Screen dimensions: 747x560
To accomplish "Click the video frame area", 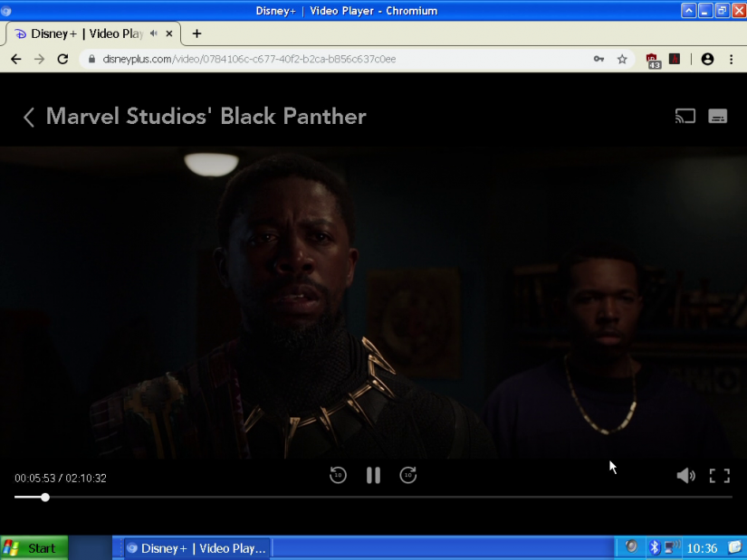I will (x=373, y=303).
